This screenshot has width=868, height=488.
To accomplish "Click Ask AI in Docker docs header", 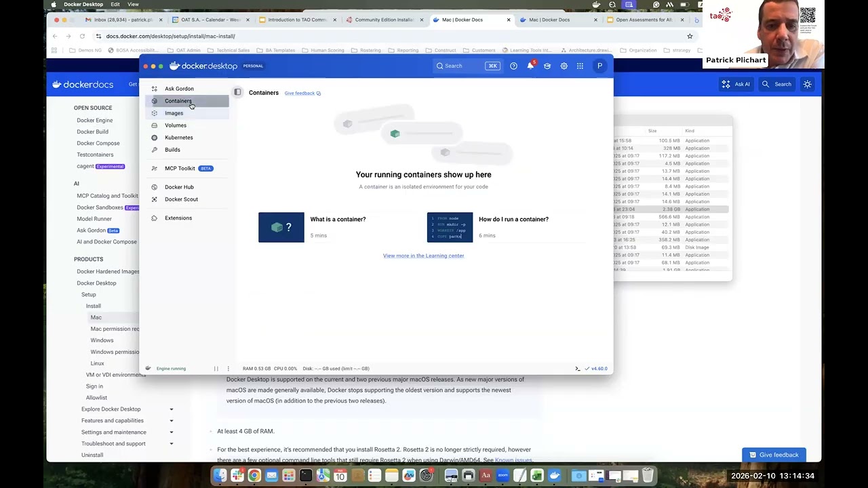I will coord(736,84).
